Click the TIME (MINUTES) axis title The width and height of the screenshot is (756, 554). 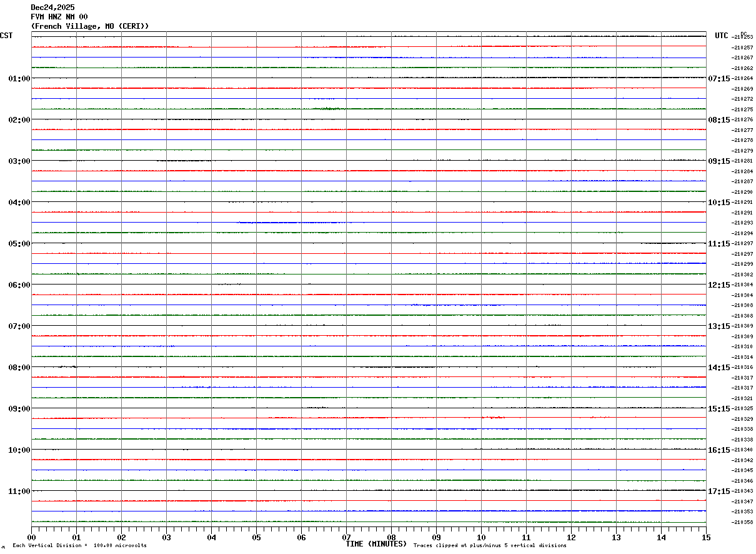click(x=376, y=544)
